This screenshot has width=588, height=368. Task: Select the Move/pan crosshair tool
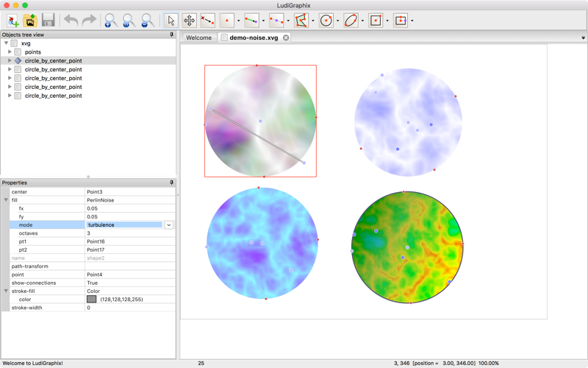[189, 21]
